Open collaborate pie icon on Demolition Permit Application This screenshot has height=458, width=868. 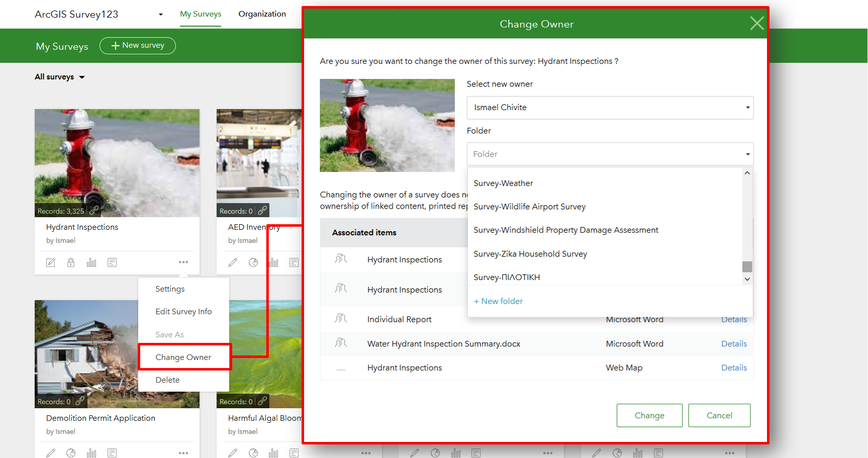coord(71,453)
